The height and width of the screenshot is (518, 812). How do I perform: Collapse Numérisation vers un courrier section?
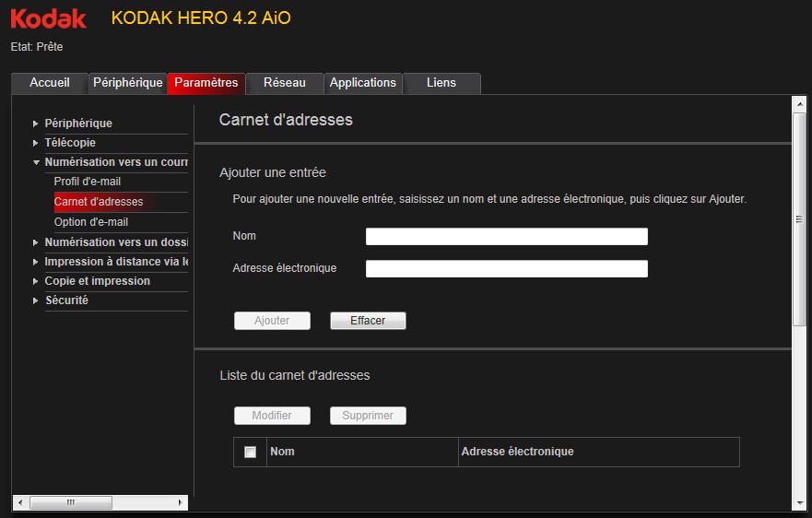(115, 162)
